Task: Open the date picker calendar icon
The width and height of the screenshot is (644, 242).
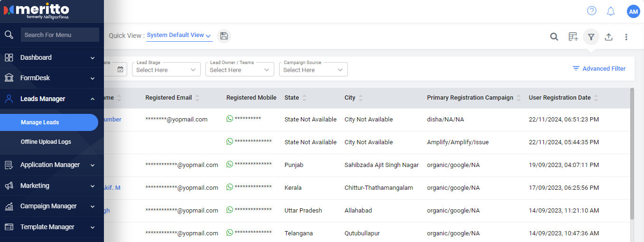Action: pos(120,69)
